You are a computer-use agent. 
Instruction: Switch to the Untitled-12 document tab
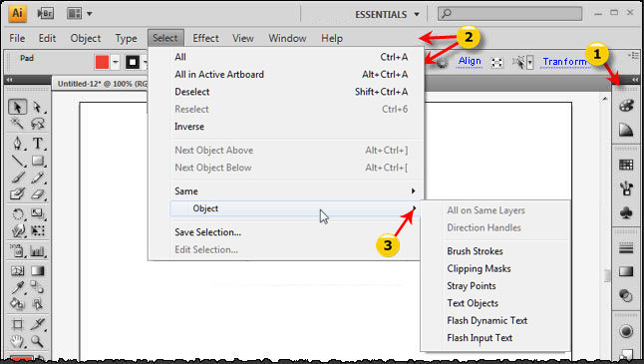102,84
